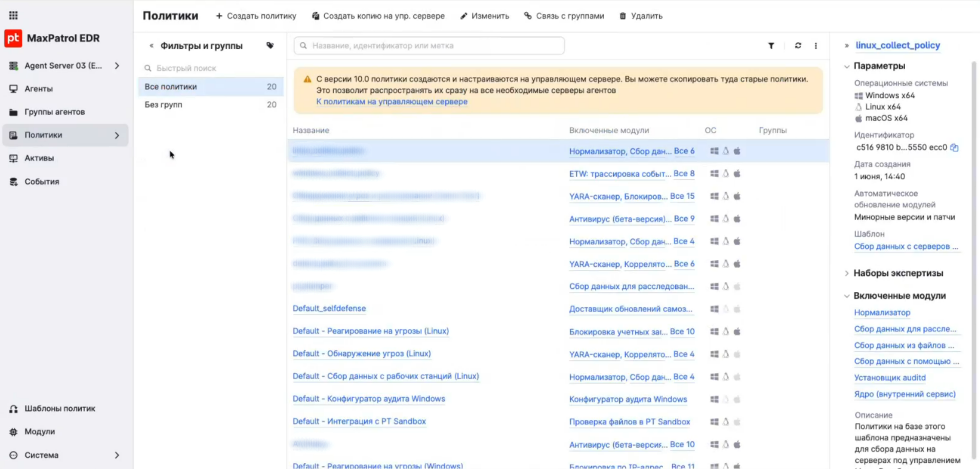Viewport: 980px width, 469px height.
Task: Open link К политикам на управляющем сервере
Action: [391, 101]
